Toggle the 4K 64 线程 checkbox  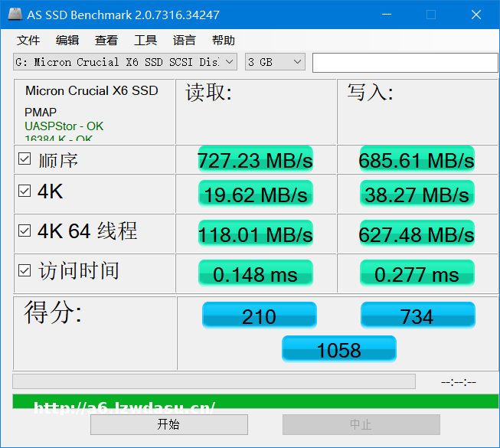click(25, 231)
